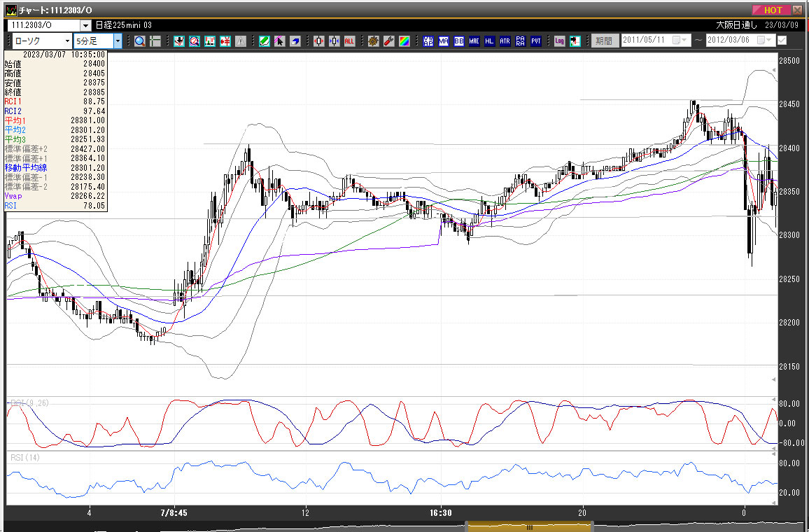
Task: Click the red candle compress icon
Action: 319,41
